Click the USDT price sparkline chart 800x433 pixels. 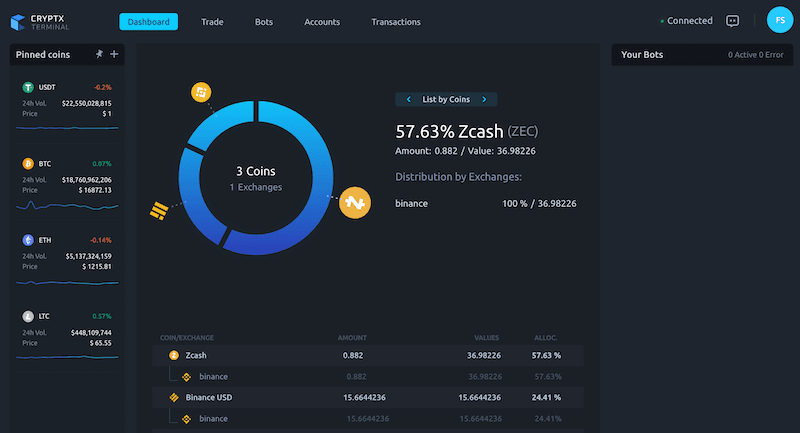click(67, 128)
